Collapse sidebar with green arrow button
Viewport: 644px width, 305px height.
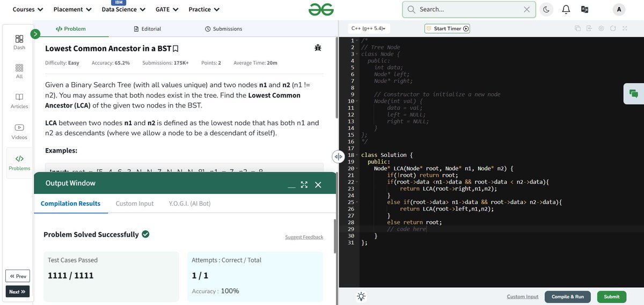(35, 34)
